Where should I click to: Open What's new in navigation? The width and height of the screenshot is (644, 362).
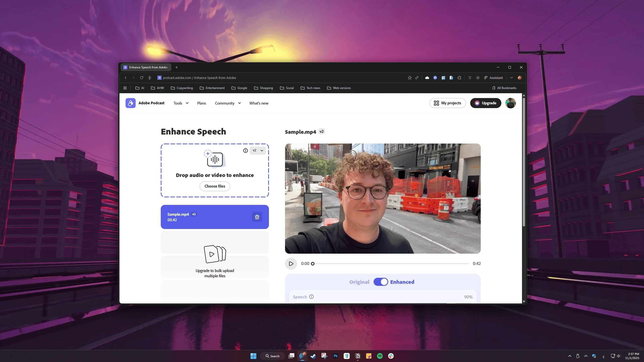(x=259, y=103)
